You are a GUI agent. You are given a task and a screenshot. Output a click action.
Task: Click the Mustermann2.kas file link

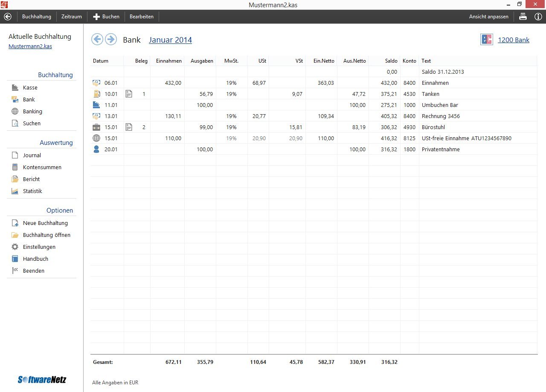click(x=30, y=46)
